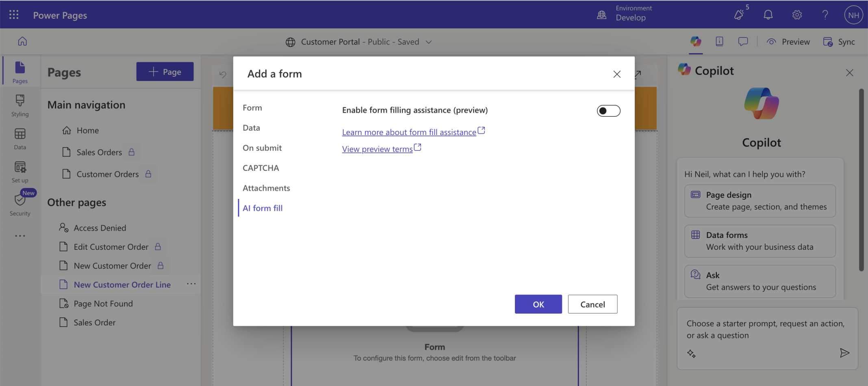Image resolution: width=868 pixels, height=386 pixels.
Task: Click the Copilot icon in toolbar
Action: pyautogui.click(x=695, y=41)
